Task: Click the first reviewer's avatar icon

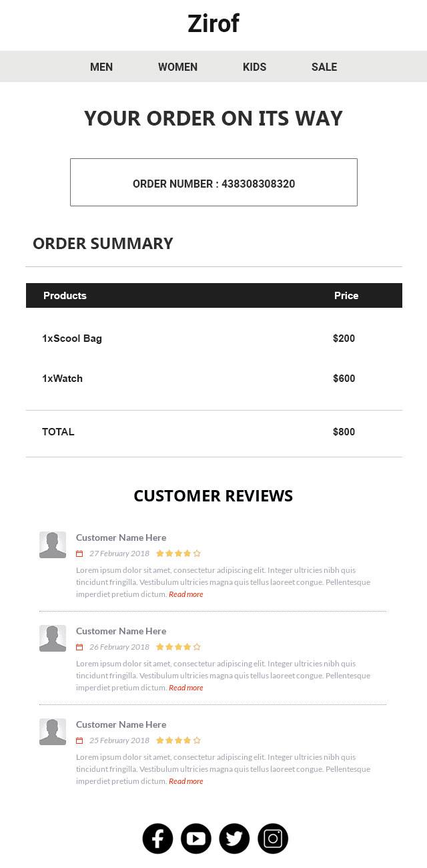Action: [x=53, y=544]
